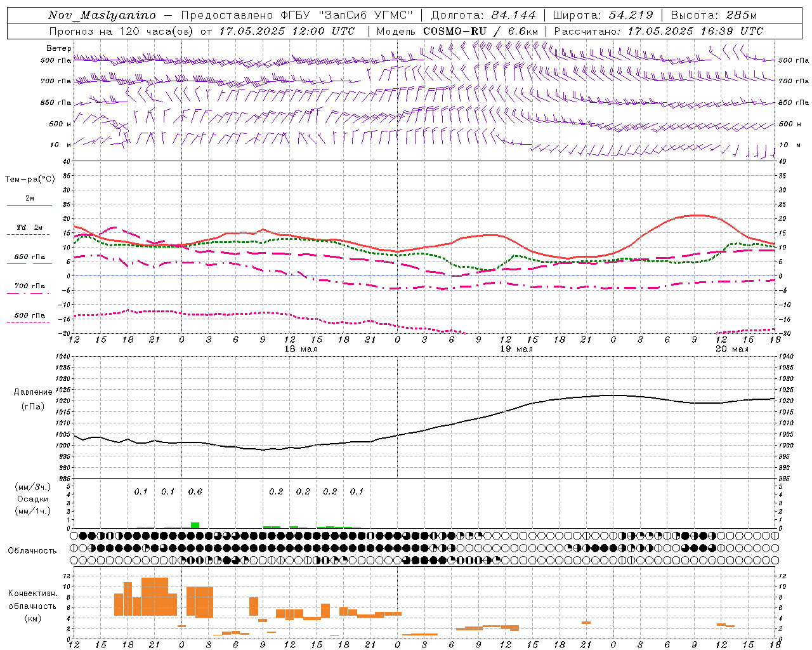Click the 700 гПа temperature legend entry
Viewport: 812px width, 650px height.
[30, 286]
